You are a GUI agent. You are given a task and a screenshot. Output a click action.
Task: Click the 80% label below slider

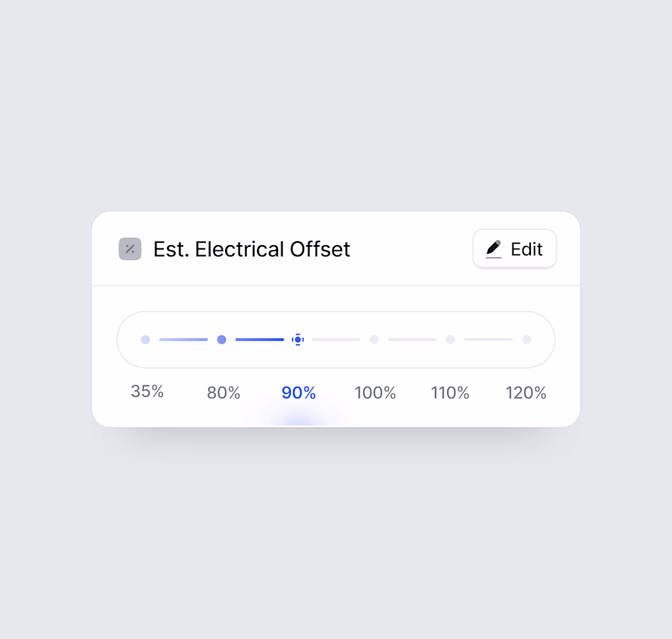coord(223,393)
